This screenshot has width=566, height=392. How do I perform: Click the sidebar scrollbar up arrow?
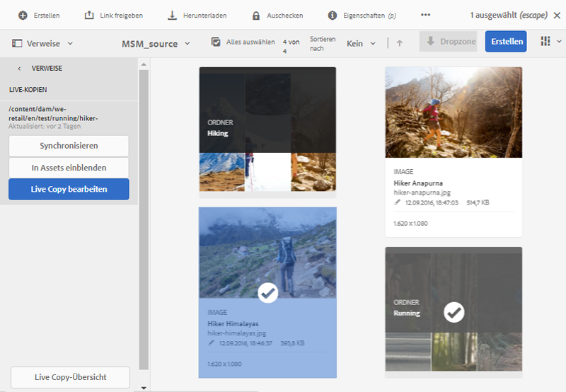(144, 64)
